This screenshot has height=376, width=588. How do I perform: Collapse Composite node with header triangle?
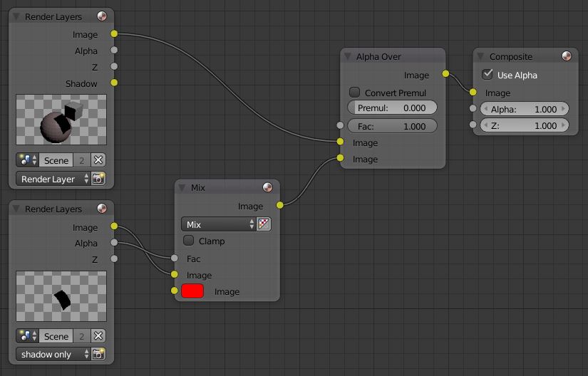480,56
